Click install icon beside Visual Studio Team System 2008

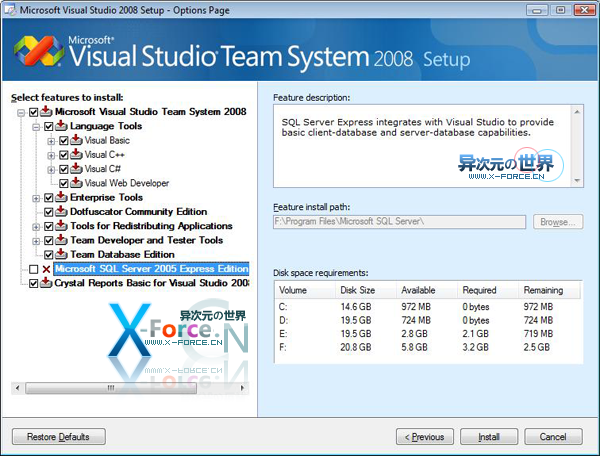pyautogui.click(x=46, y=111)
